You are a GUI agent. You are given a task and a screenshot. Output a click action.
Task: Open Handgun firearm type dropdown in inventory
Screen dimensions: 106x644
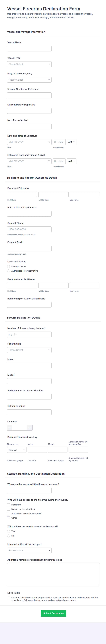pyautogui.click(x=17, y=450)
